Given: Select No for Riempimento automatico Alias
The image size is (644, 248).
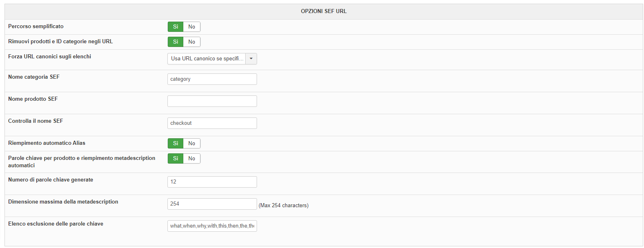Looking at the screenshot, I should tap(191, 144).
